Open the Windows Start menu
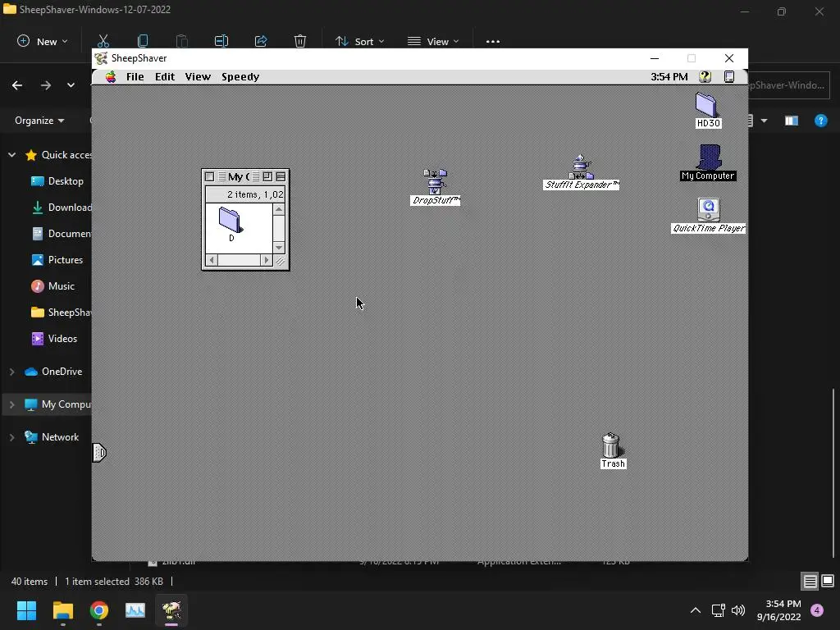The image size is (840, 630). 26,610
